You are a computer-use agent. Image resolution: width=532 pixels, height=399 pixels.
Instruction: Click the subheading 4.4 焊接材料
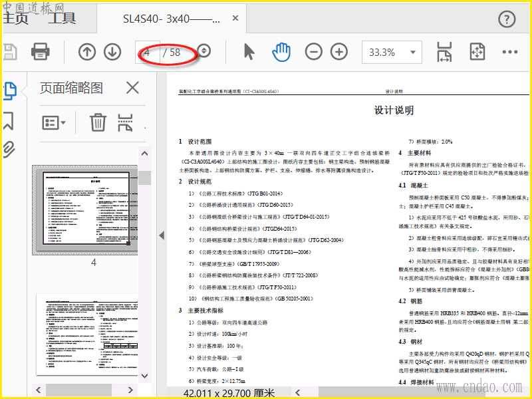416,382
